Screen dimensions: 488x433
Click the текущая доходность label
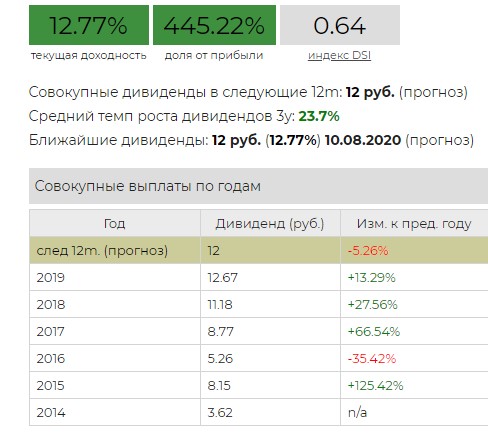[x=89, y=55]
